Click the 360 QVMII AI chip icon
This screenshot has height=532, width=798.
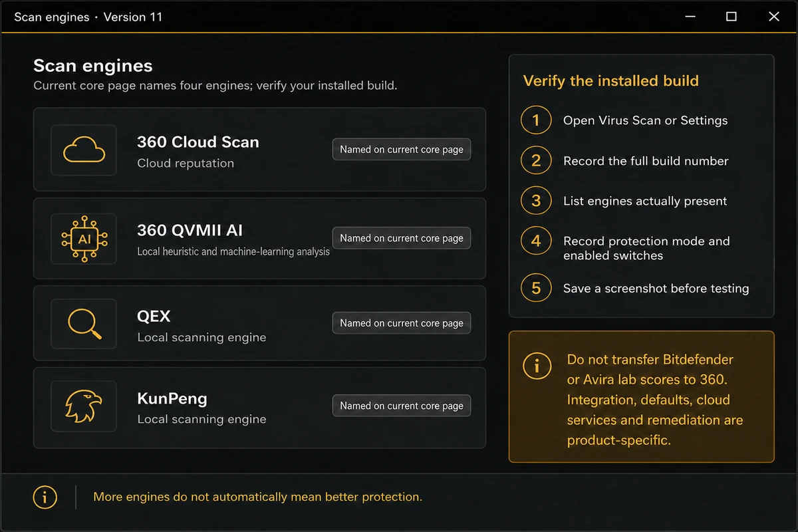coord(84,239)
